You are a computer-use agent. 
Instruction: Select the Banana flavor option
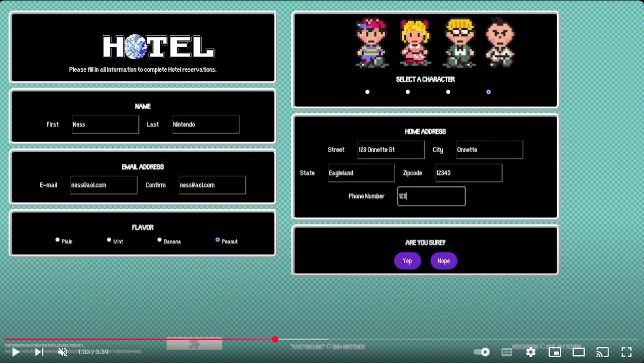tap(160, 240)
